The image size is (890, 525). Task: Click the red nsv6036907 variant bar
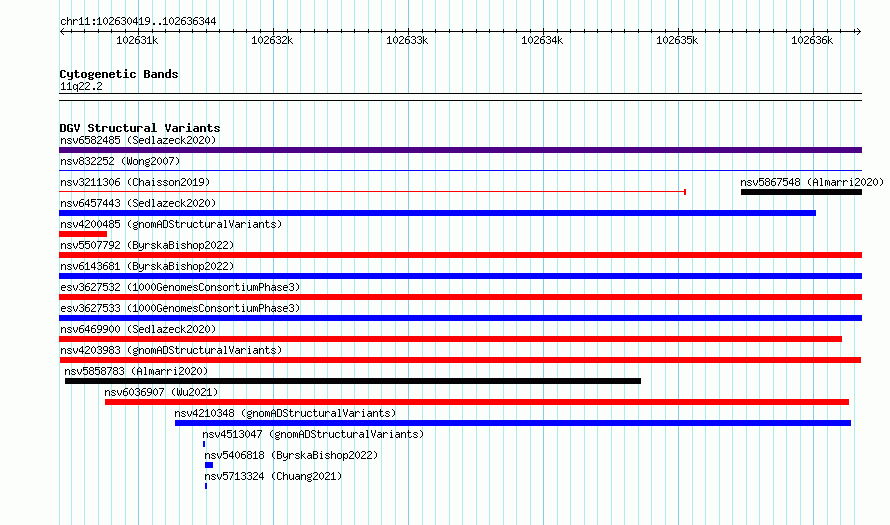[x=477, y=402]
